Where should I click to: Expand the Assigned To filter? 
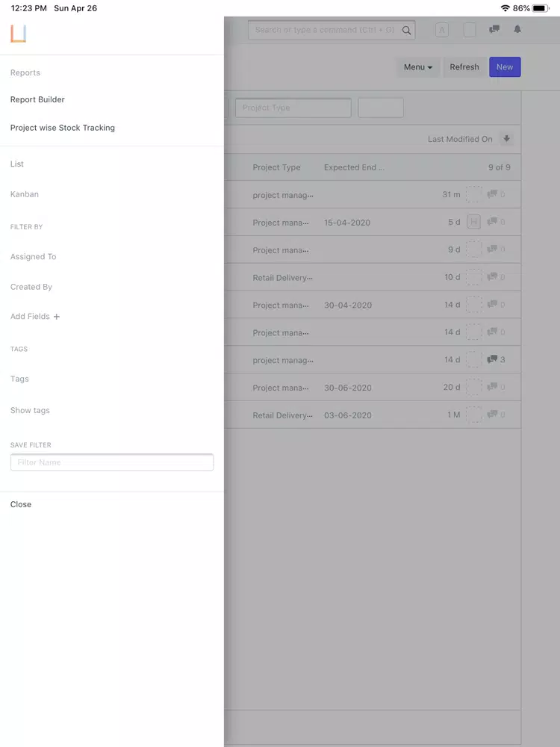pyautogui.click(x=34, y=257)
